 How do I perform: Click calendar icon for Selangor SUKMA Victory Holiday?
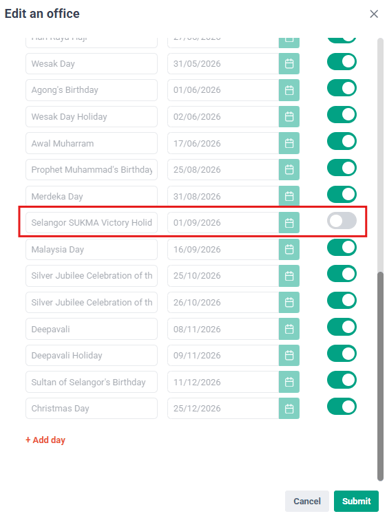tap(289, 223)
